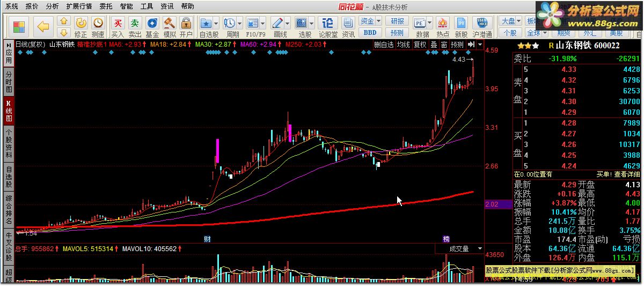Image resolution: width=644 pixels, height=286 pixels.
Task: Open the 报价 menu
Action: tap(32, 6)
